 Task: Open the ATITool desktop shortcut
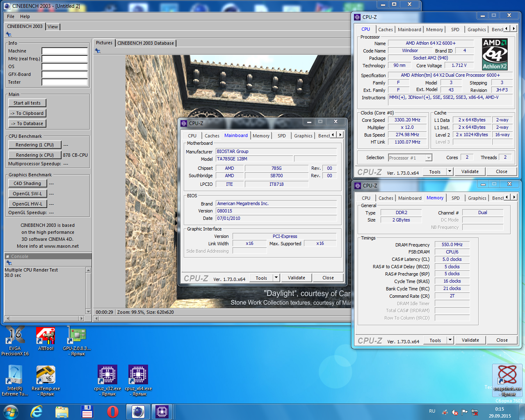point(46,339)
